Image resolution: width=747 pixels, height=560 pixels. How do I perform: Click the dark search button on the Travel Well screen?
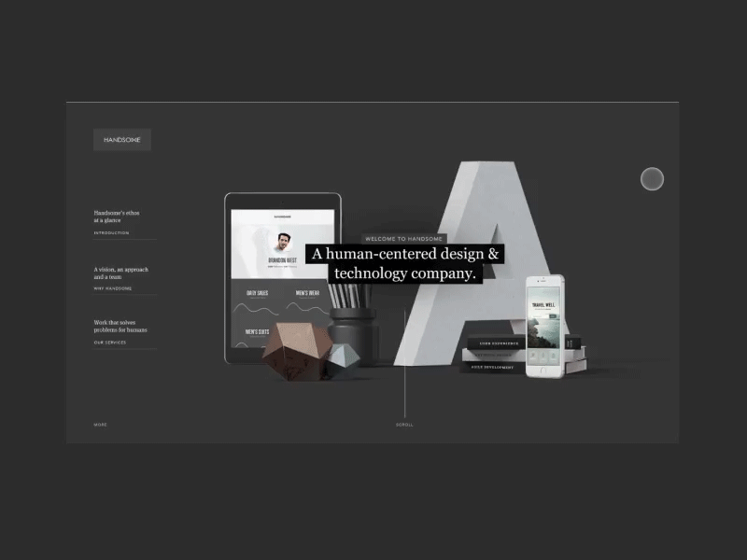pos(552,315)
